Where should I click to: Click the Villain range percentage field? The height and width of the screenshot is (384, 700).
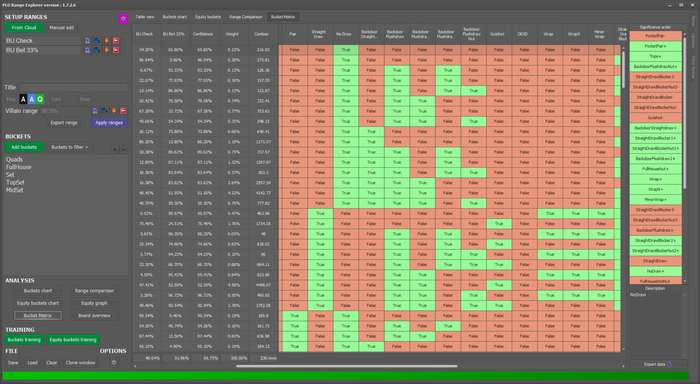click(64, 111)
